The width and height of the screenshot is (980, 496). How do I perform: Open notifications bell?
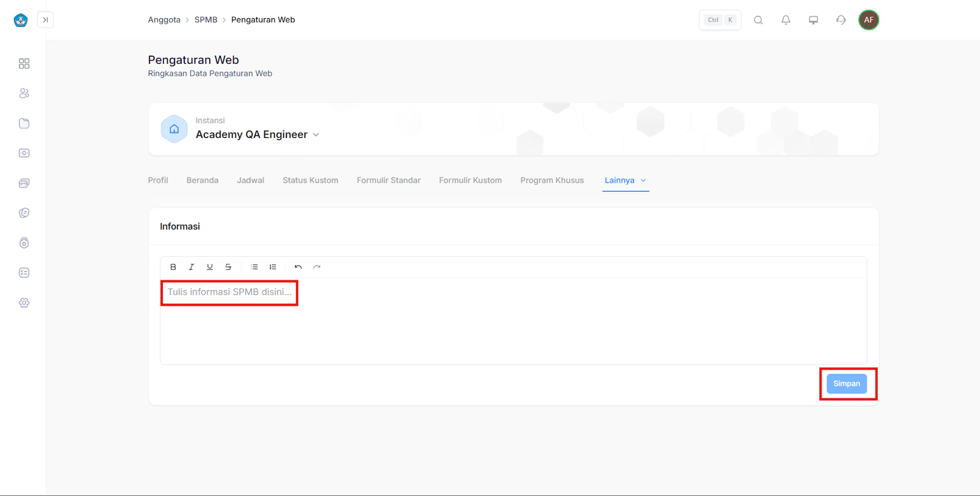[x=786, y=20]
